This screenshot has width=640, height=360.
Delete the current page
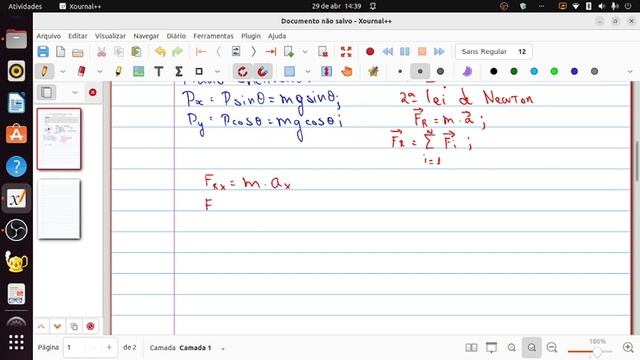(x=323, y=52)
